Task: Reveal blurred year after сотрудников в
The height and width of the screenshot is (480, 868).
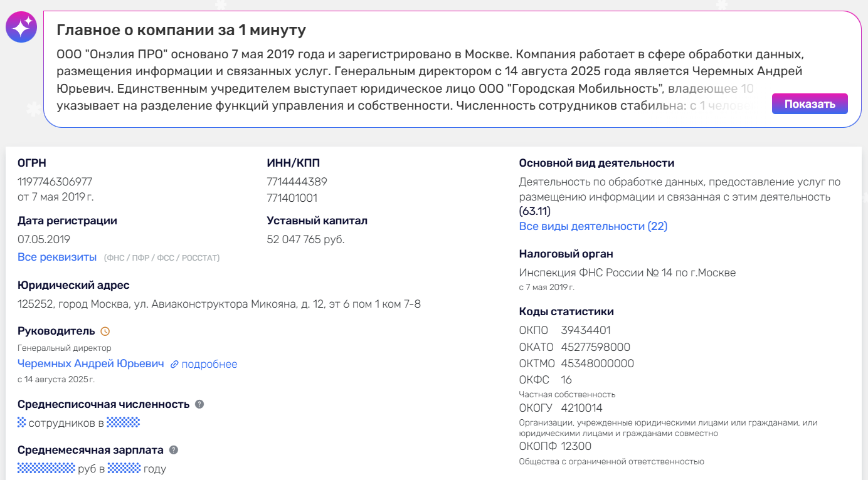Action: coord(123,422)
